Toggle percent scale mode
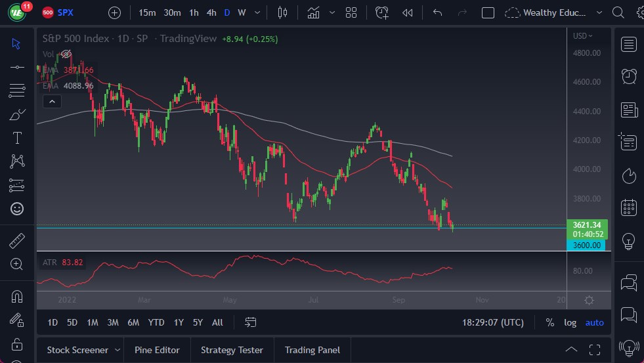644x363 pixels. pyautogui.click(x=549, y=322)
